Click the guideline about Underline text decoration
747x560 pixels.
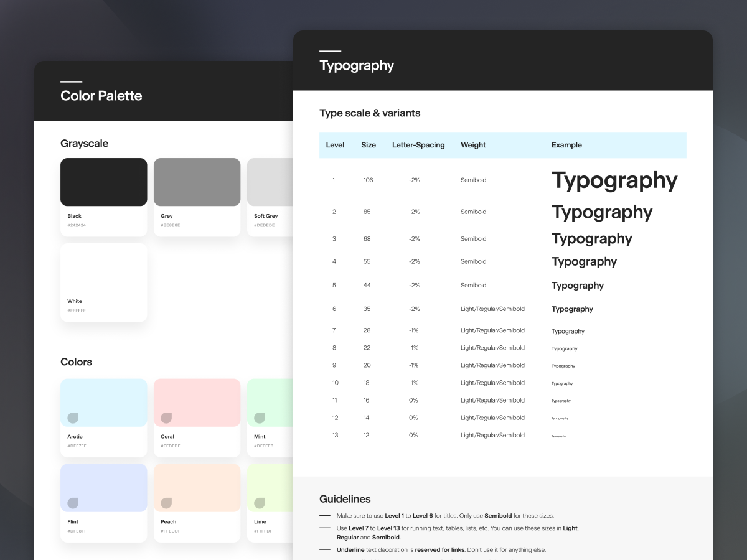(x=441, y=550)
